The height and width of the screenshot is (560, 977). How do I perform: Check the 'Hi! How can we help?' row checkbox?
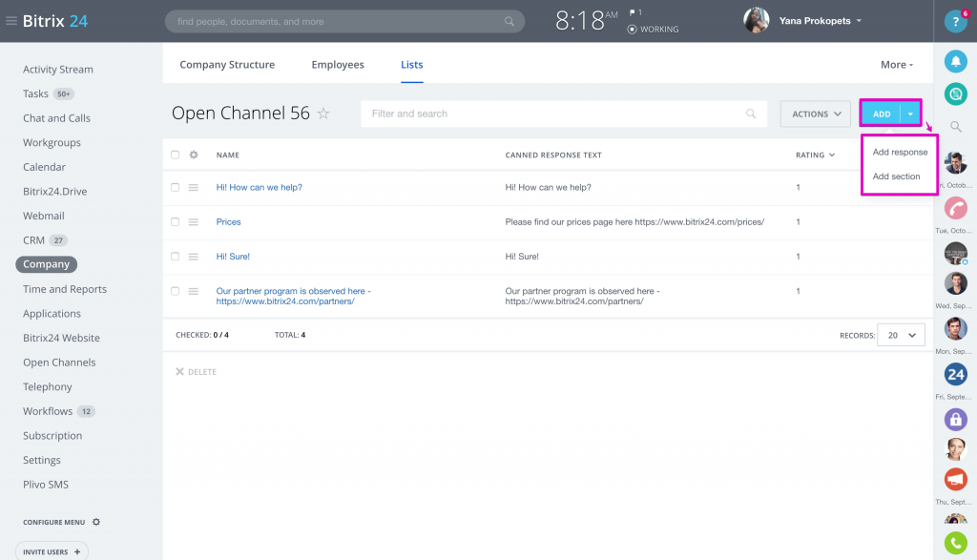point(176,188)
